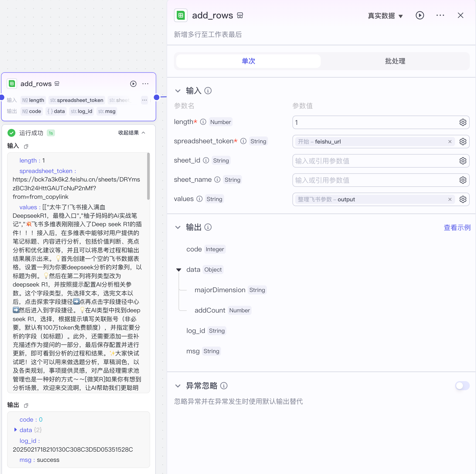Collapse results via 收起结果
This screenshot has height=474, width=476.
click(x=132, y=133)
